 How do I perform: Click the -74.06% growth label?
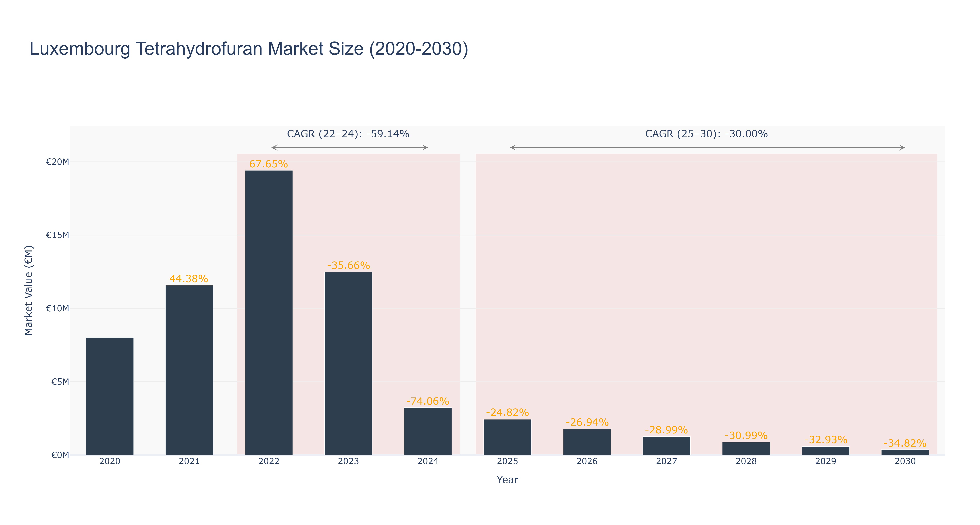428,401
